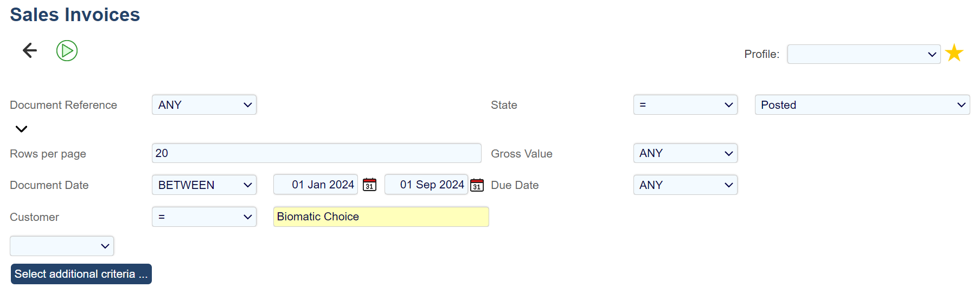The height and width of the screenshot is (294, 980).
Task: Open Document Reference operator dropdown
Action: [x=204, y=105]
